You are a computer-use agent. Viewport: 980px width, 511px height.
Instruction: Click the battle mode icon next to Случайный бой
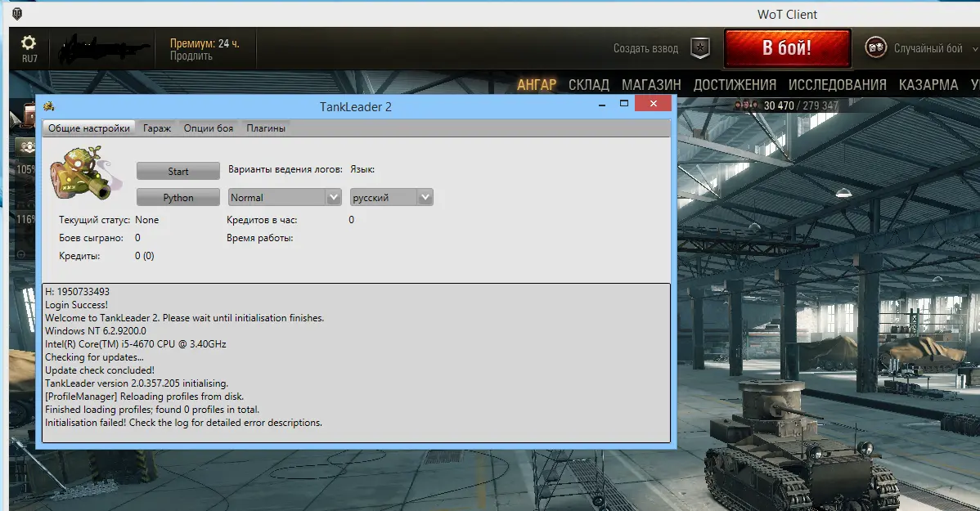tap(875, 47)
